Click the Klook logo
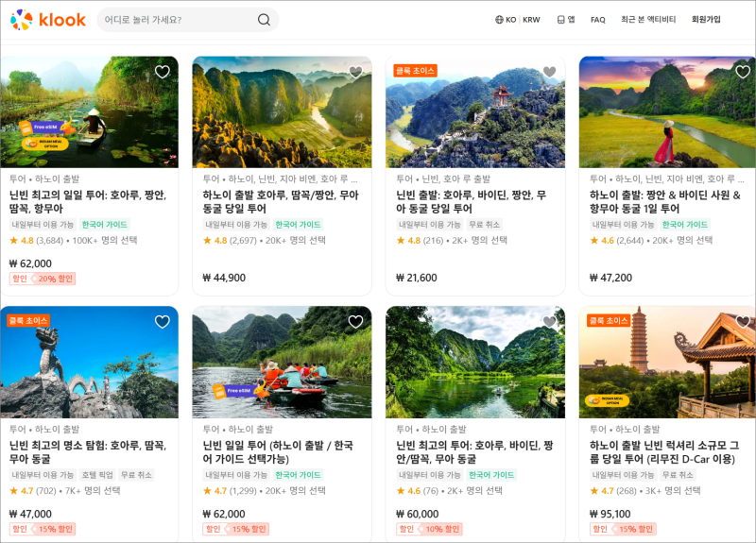This screenshot has width=756, height=543. 48,20
